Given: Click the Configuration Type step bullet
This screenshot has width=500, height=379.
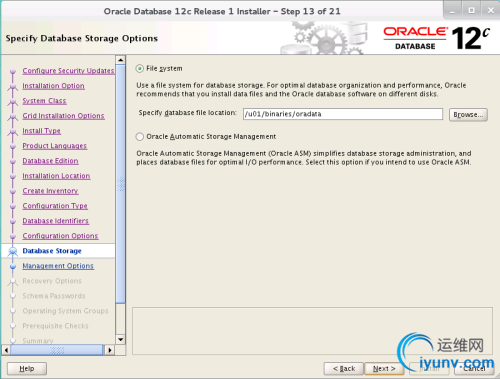Looking at the screenshot, I should (13, 206).
